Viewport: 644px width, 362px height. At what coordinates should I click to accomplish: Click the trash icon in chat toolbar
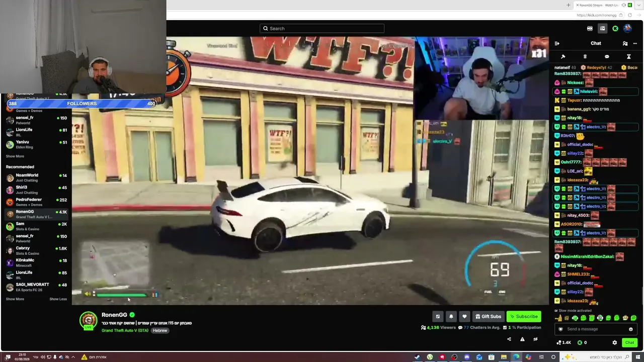(x=585, y=56)
